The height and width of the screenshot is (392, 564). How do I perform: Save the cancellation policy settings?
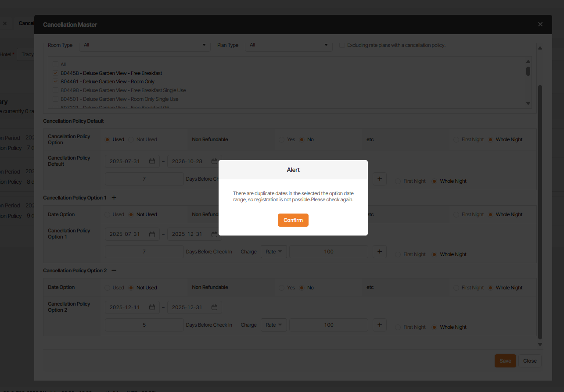point(505,361)
